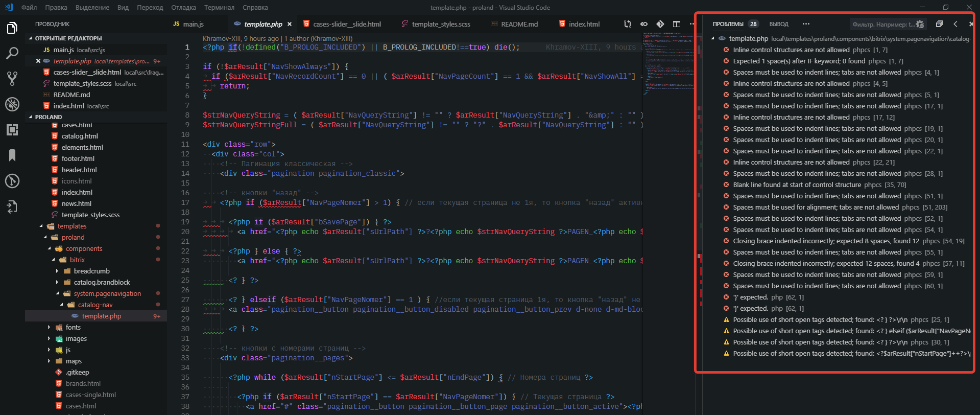Expand the fonts folder in the explorer
980x415 pixels.
[x=73, y=328]
